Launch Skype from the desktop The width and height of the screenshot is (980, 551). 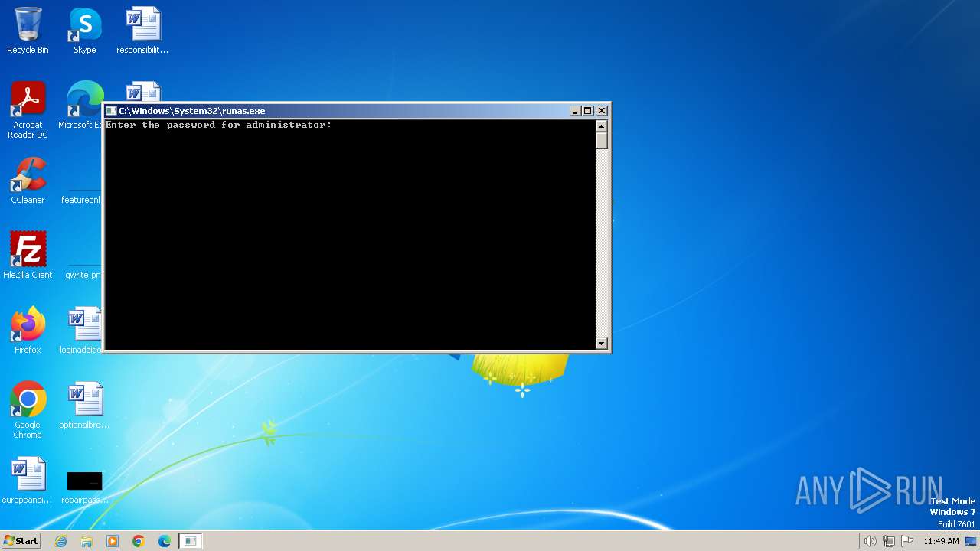(85, 31)
